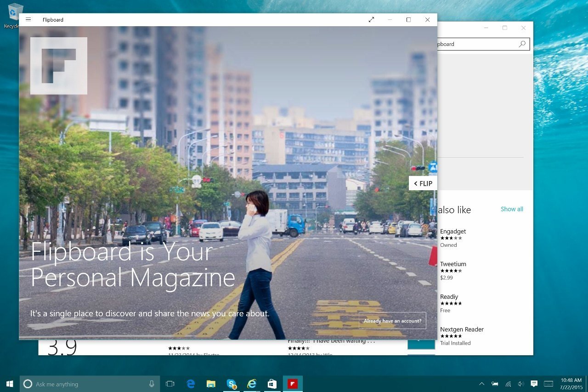Launch Microsoft Edge from the taskbar
588x392 pixels.
click(x=191, y=384)
